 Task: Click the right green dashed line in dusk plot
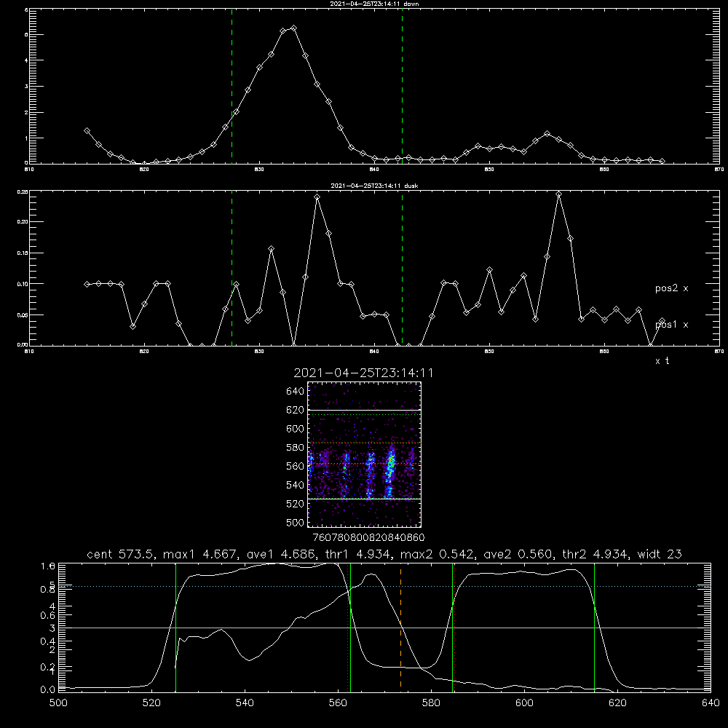402,268
